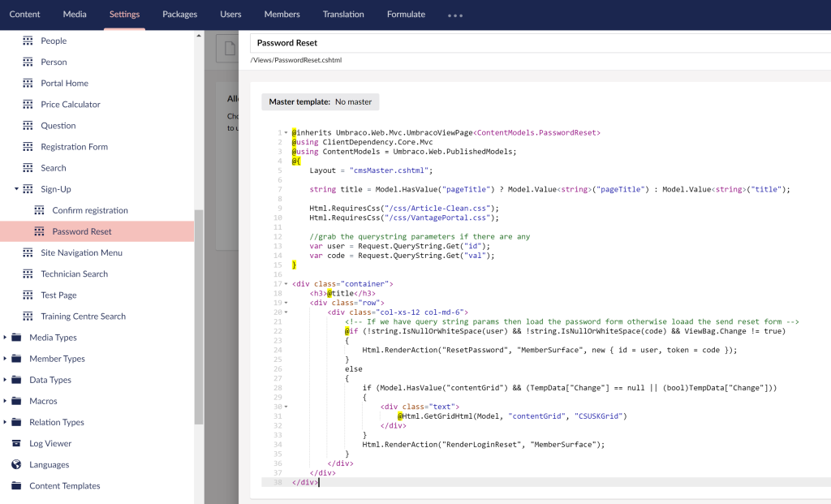831x504 pixels.
Task: Click the Layout cmsMaster.cshtml code line
Action: (x=371, y=170)
